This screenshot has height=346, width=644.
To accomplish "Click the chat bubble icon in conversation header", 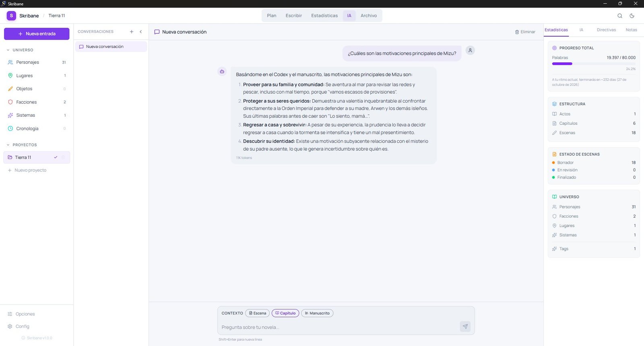I will (157, 32).
